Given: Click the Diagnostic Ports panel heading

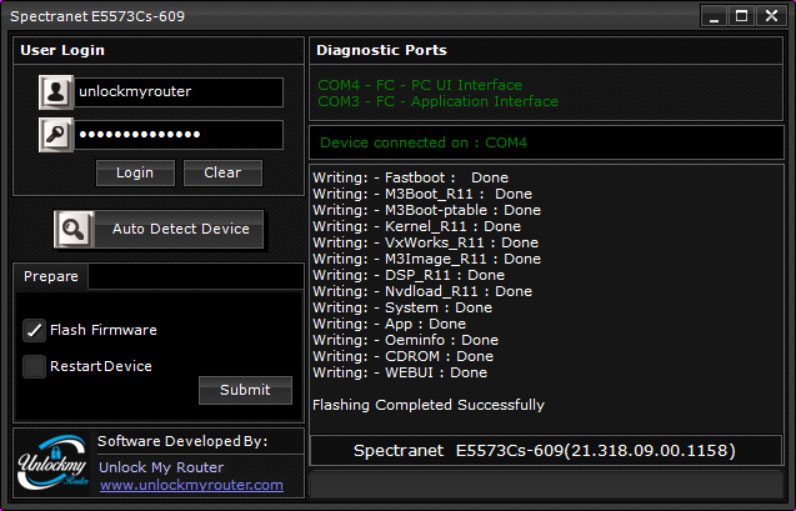Looking at the screenshot, I should pyautogui.click(x=382, y=50).
